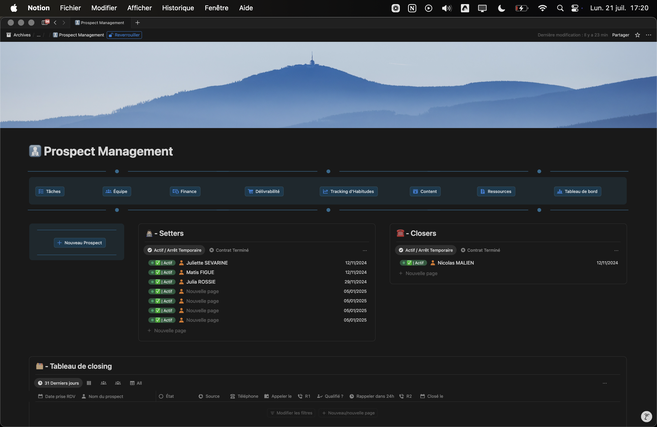Click the new tab plus icon

tap(138, 22)
